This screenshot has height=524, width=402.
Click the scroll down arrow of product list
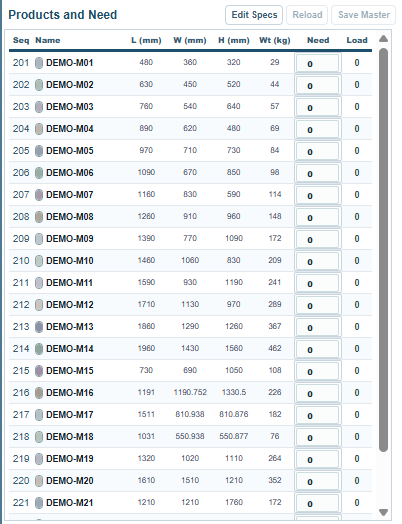[384, 512]
